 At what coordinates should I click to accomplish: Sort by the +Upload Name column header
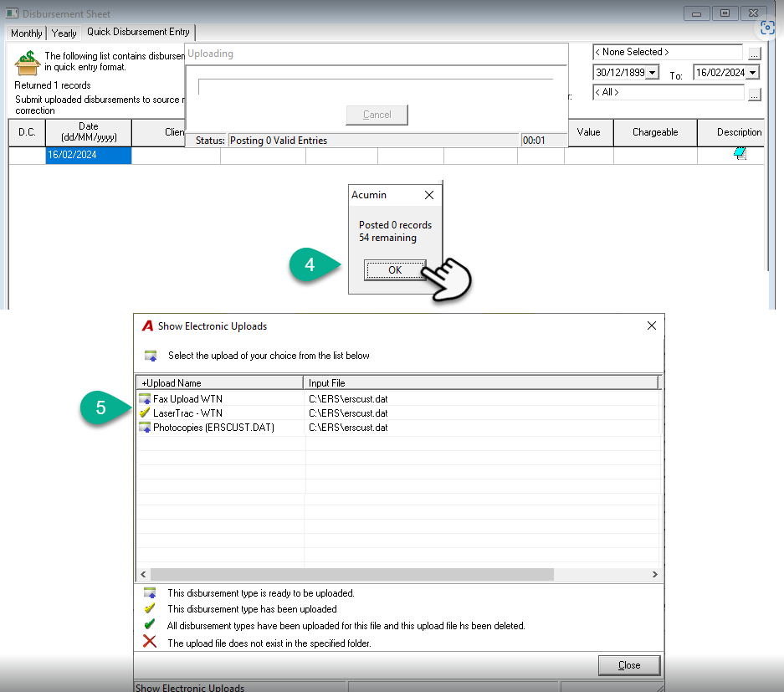[220, 383]
